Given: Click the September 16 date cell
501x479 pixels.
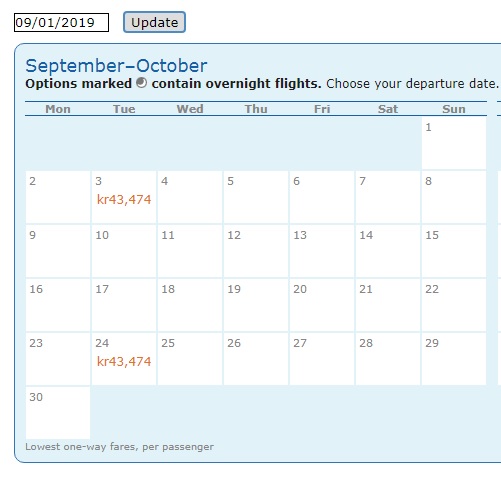Looking at the screenshot, I should pyautogui.click(x=58, y=305).
